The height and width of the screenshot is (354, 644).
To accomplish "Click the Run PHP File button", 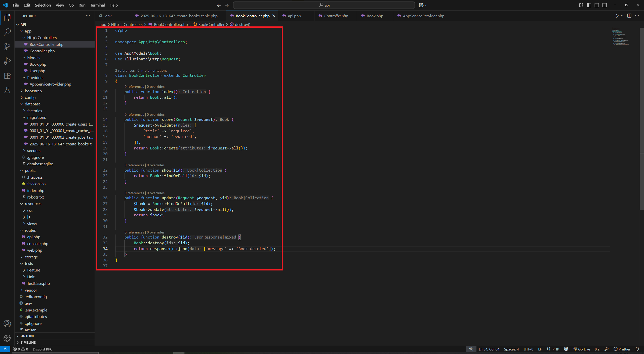I will 617,16.
